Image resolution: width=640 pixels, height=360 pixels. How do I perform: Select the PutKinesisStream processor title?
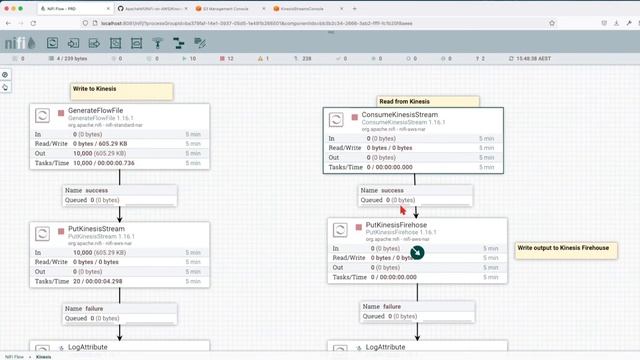tap(96, 229)
